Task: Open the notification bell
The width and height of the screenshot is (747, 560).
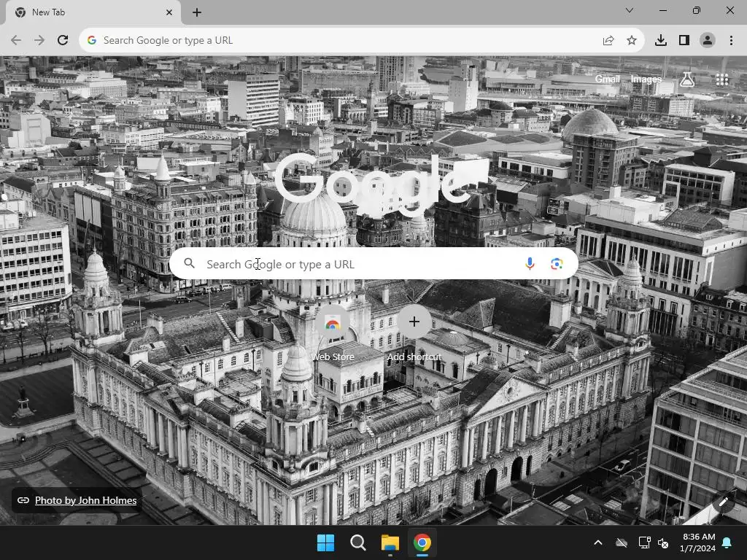Action: (727, 542)
